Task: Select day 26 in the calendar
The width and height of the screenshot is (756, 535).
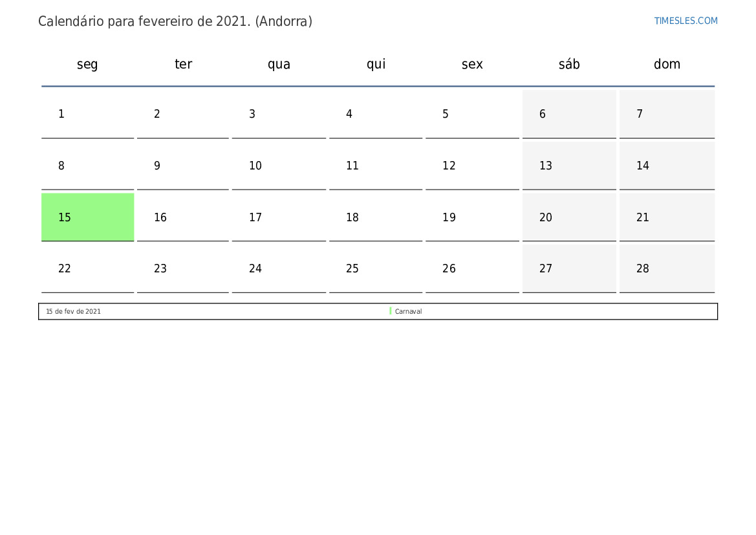Action: (x=472, y=268)
